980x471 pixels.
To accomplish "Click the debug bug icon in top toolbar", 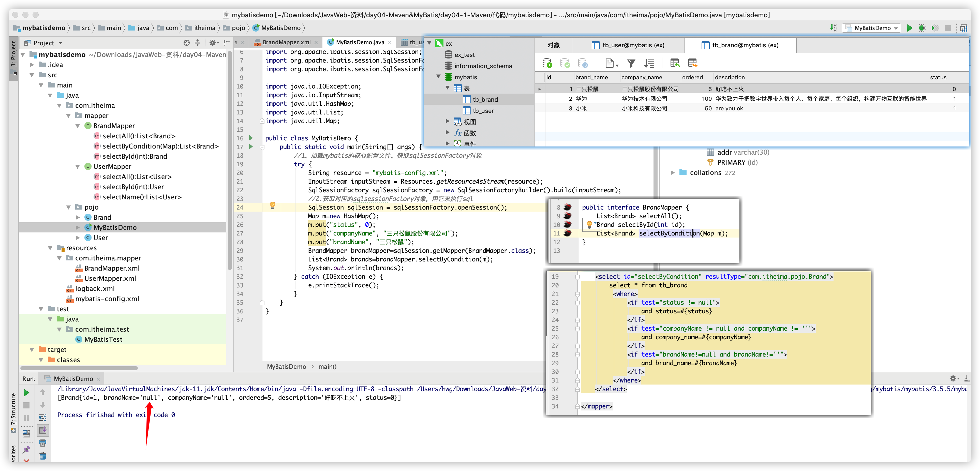I will click(x=922, y=28).
